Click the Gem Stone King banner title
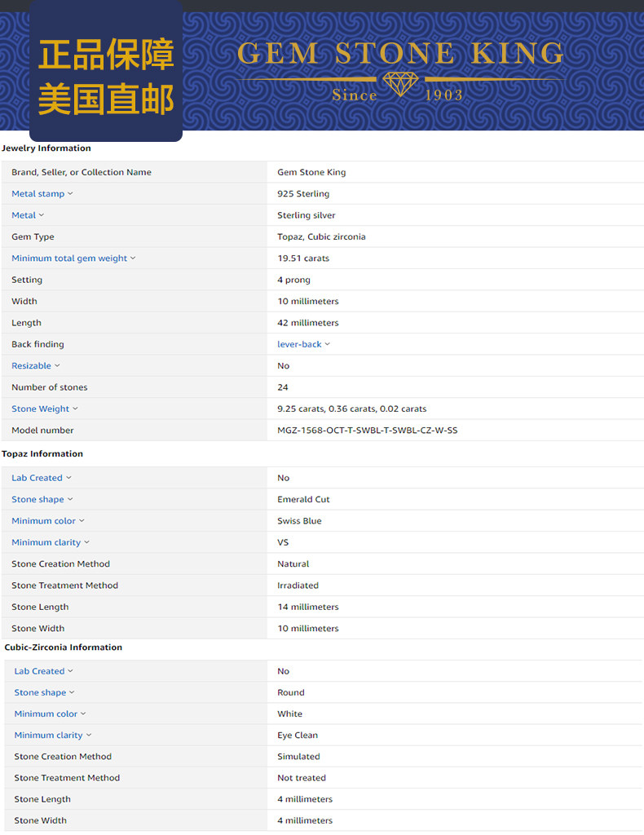This screenshot has width=644, height=835. tap(400, 53)
